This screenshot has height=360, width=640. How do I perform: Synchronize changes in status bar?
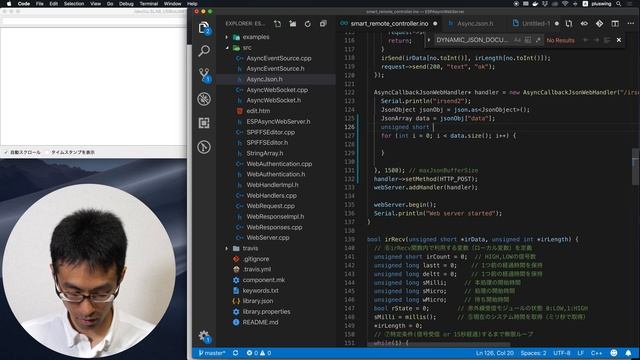click(x=236, y=353)
